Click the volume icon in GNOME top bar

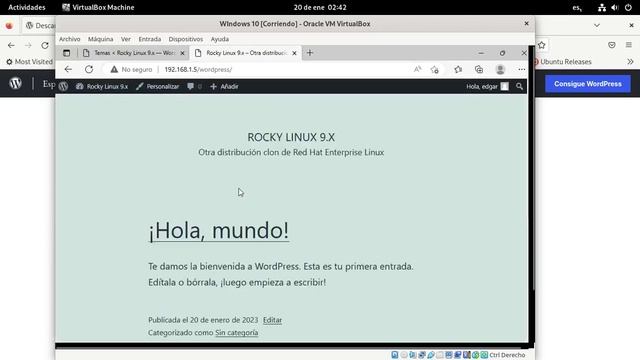tap(615, 7)
